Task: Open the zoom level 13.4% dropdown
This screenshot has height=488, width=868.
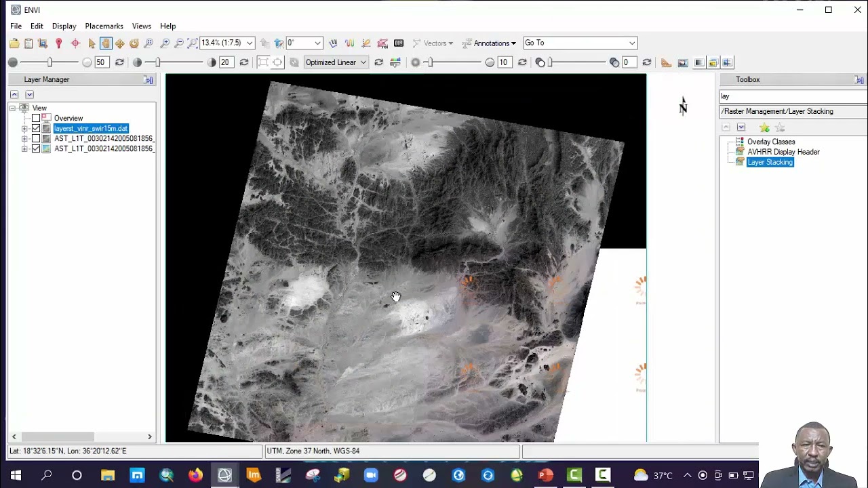Action: coord(250,43)
